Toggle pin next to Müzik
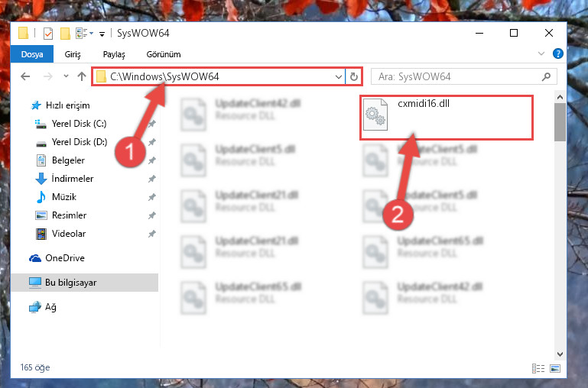This screenshot has height=388, width=588. [151, 197]
